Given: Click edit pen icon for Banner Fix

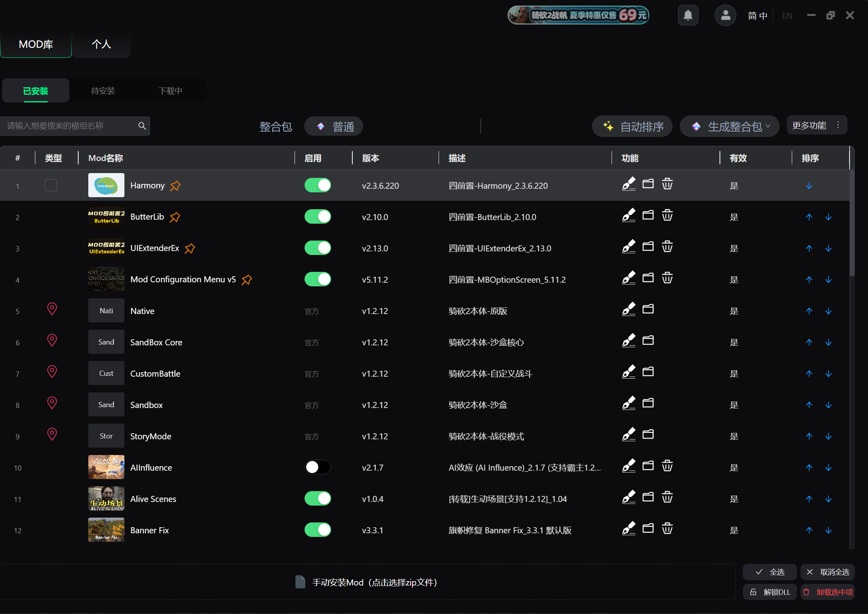Looking at the screenshot, I should (629, 529).
